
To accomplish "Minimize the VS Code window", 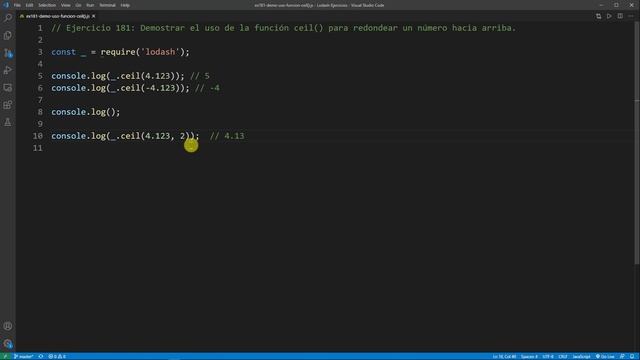I will [601, 5].
